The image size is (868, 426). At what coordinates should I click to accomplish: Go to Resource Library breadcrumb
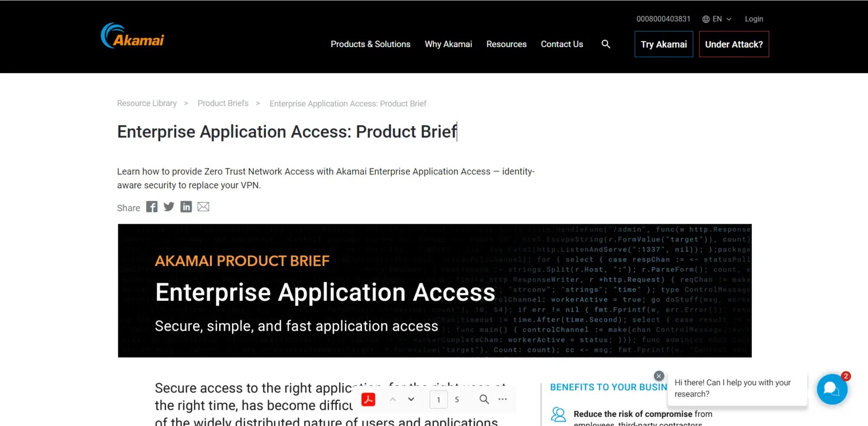click(x=147, y=103)
